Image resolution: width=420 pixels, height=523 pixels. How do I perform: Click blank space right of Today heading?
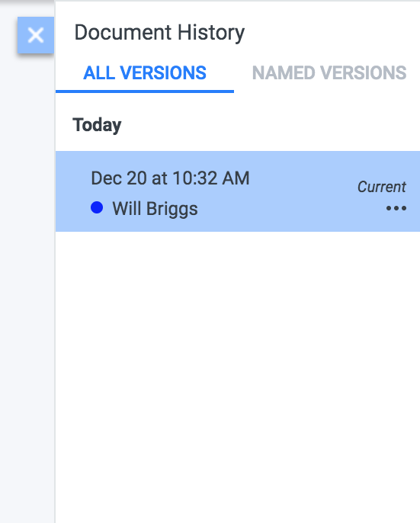(267, 125)
